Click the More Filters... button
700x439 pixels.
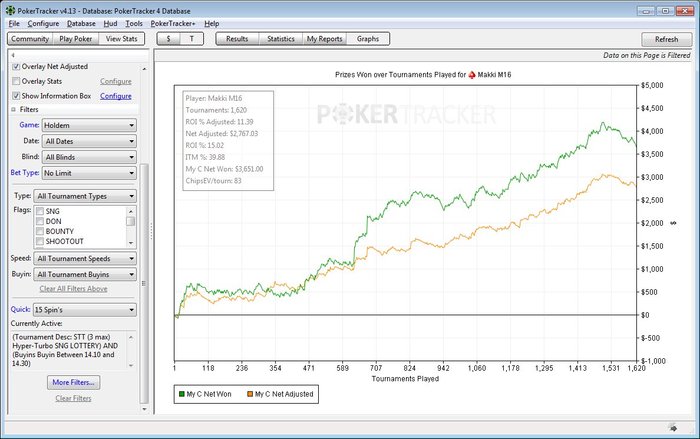tap(73, 382)
